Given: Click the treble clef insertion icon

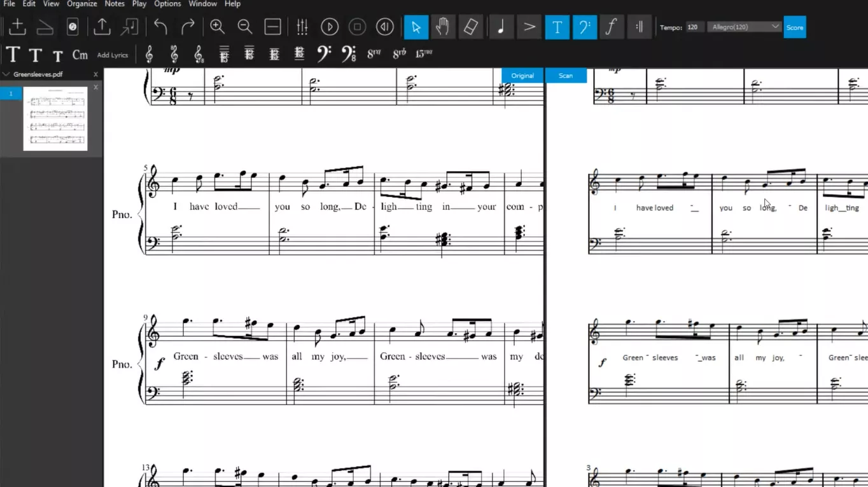Looking at the screenshot, I should tap(149, 54).
